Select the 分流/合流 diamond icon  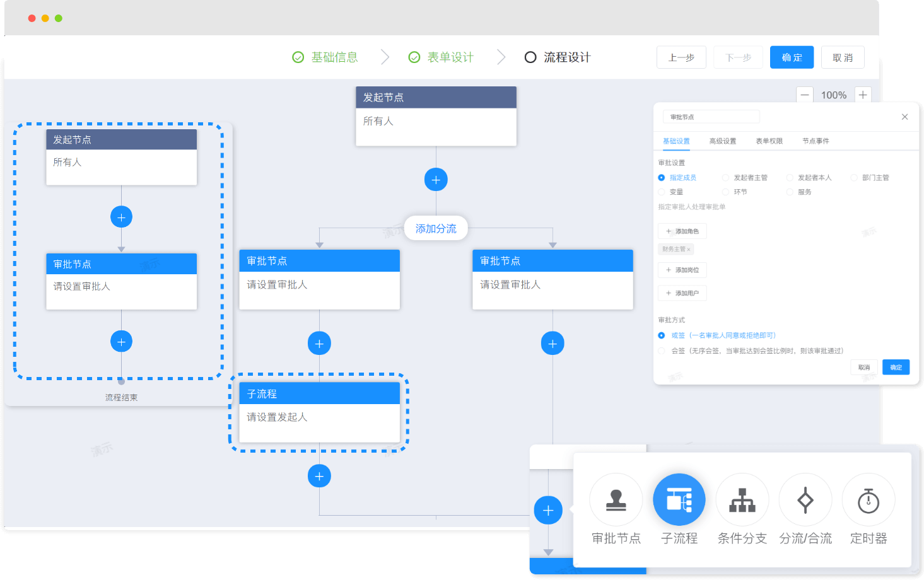point(805,500)
